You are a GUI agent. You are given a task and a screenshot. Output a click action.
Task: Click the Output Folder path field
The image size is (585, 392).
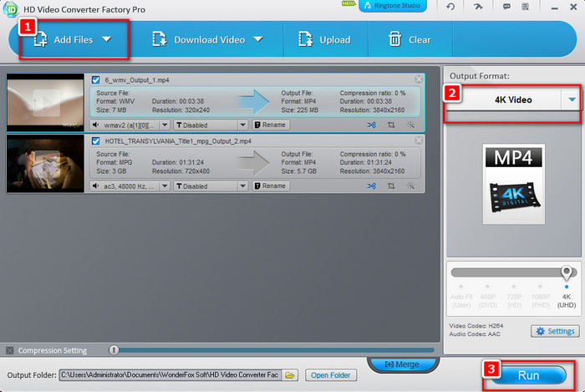(170, 374)
